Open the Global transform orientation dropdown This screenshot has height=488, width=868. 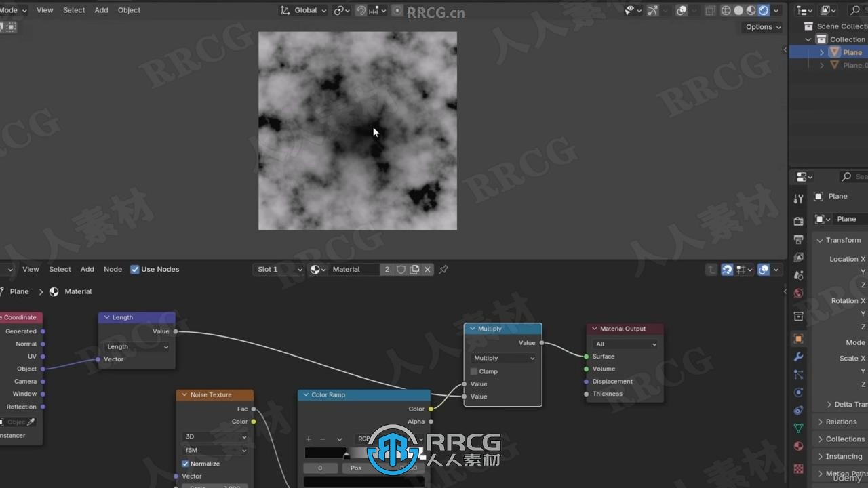click(x=304, y=10)
